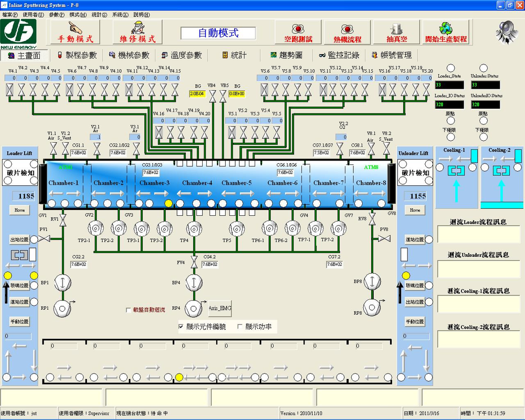Enable the 載盤自動迴流 checkbox
The image size is (525, 420).
[129, 310]
